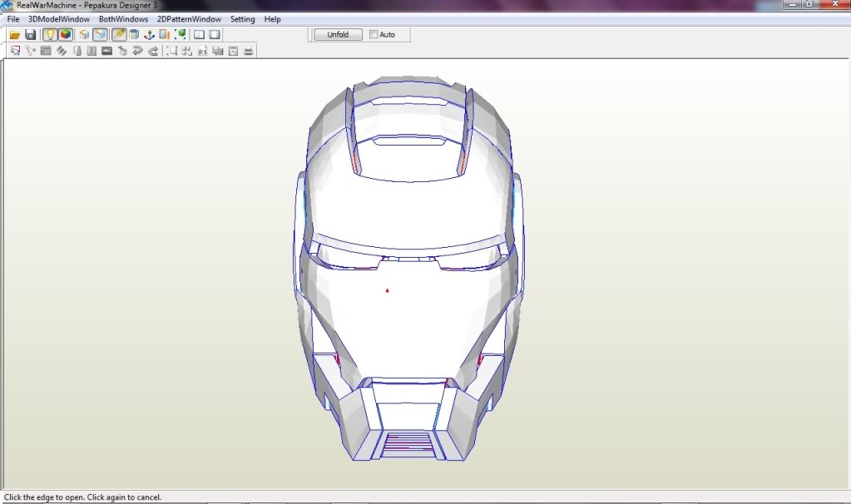Viewport: 851px width, 504px height.
Task: Open the BothWindows menu
Action: pyautogui.click(x=123, y=19)
